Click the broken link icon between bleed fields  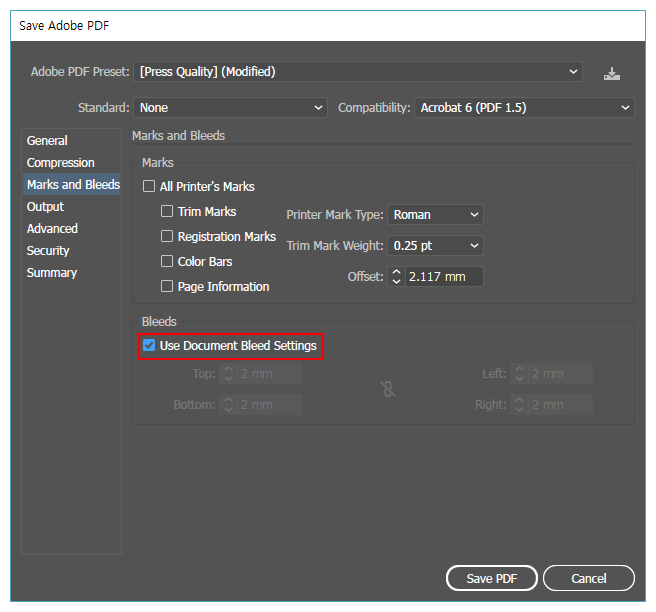[x=388, y=389]
